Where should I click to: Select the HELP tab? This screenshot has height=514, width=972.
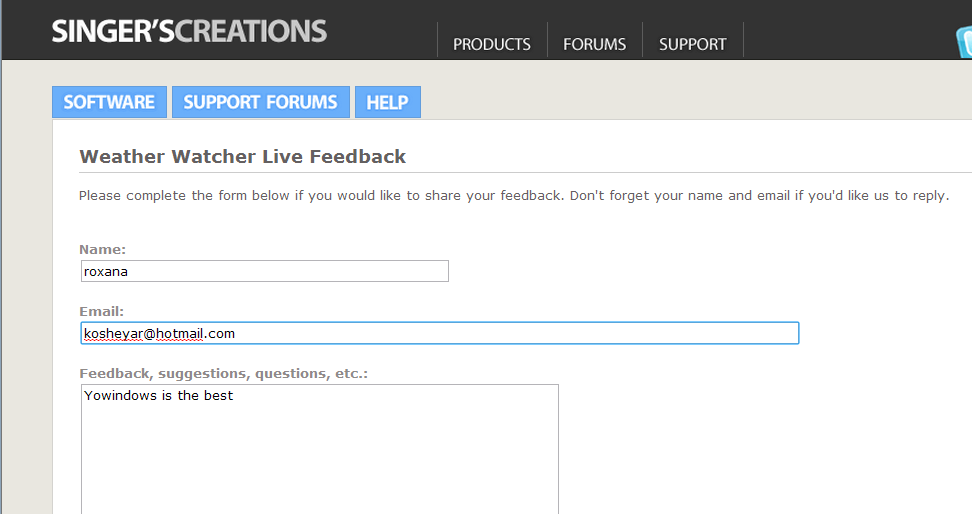[x=387, y=102]
